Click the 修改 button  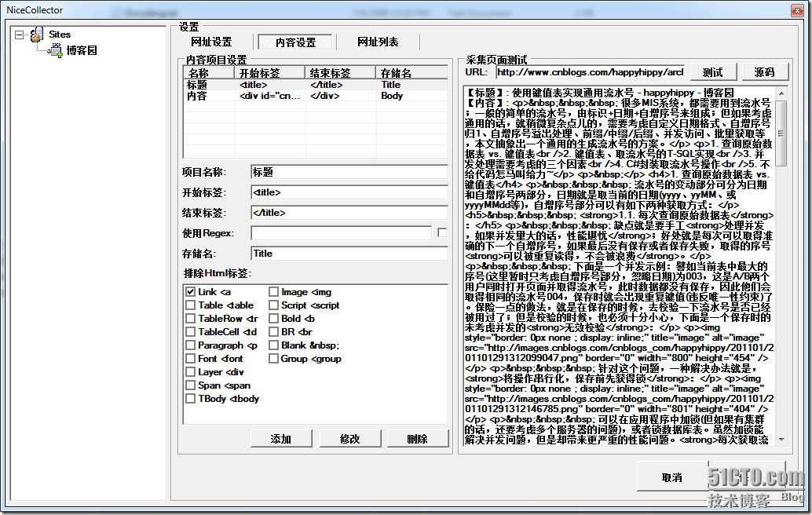(x=350, y=439)
